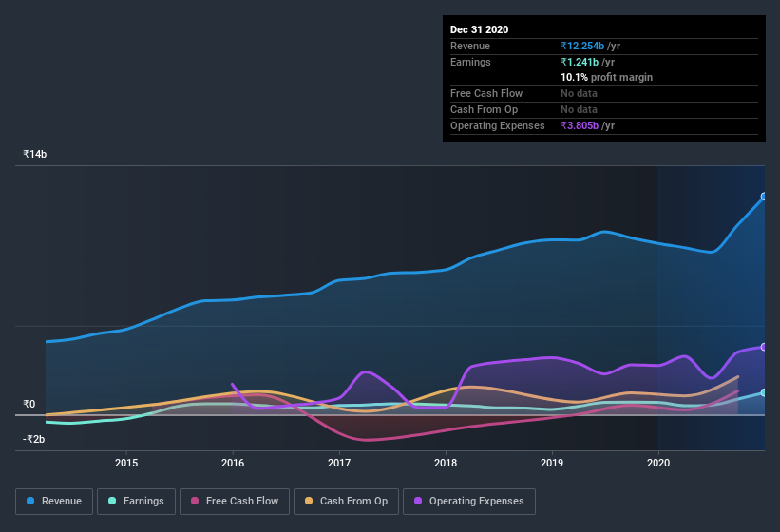Click the Cash From Op tooltip row label

(484, 109)
